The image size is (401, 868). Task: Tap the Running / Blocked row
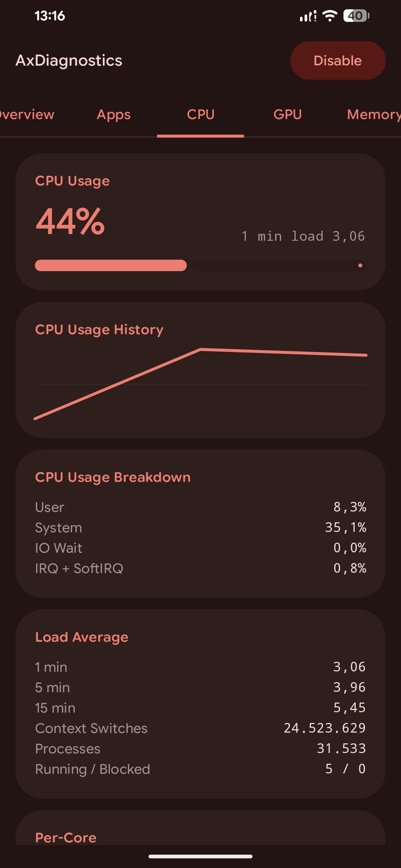pyautogui.click(x=200, y=769)
